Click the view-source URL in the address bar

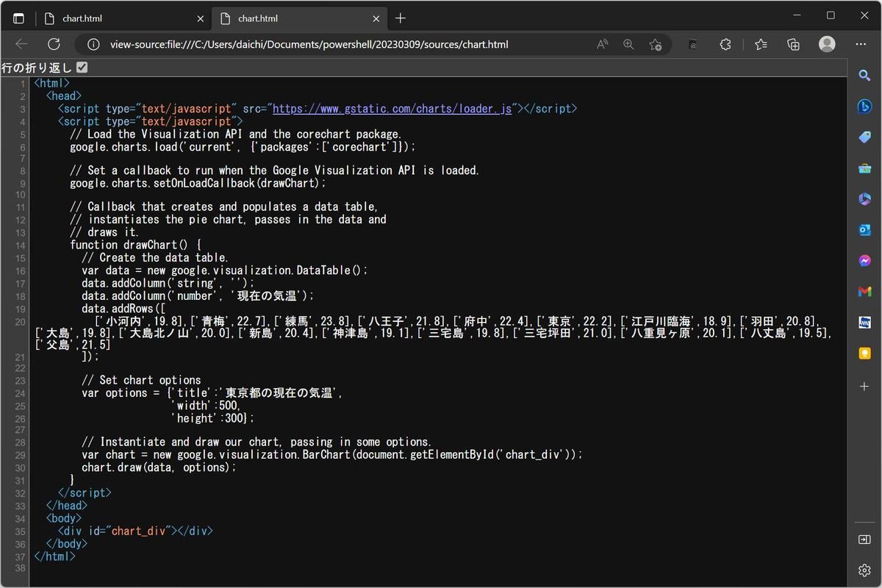tap(309, 44)
